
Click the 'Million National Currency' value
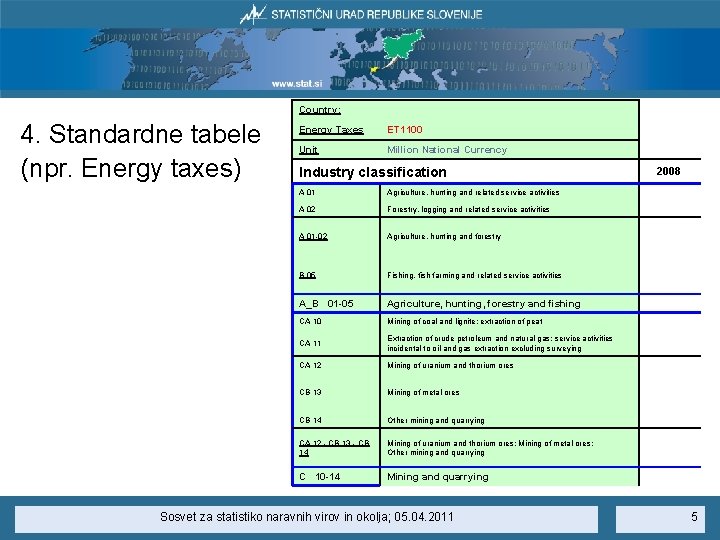447,150
